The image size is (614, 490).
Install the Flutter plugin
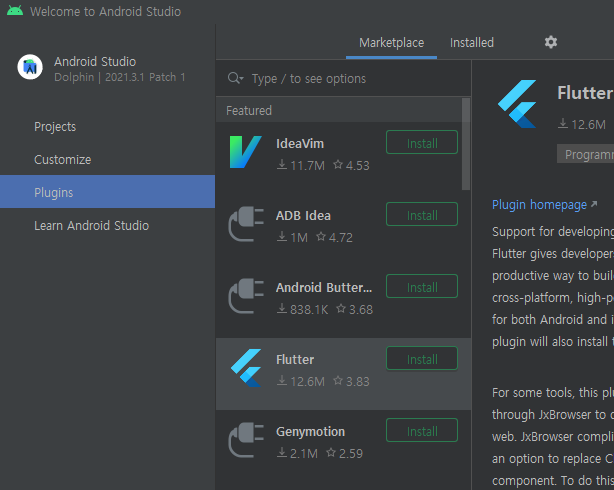tap(422, 358)
